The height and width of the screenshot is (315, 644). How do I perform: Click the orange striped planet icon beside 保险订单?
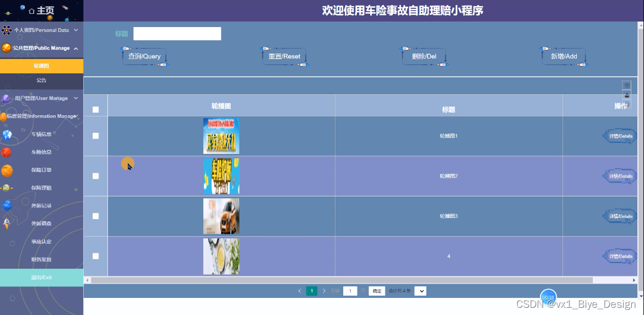pyautogui.click(x=7, y=170)
